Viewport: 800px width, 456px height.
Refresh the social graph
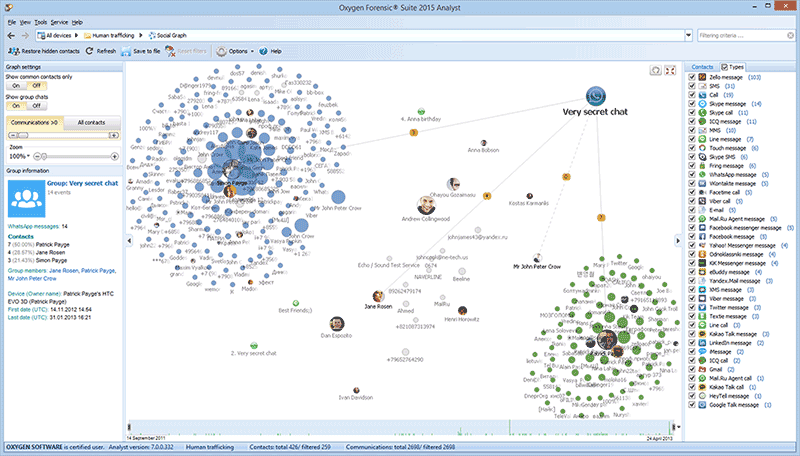[100, 51]
